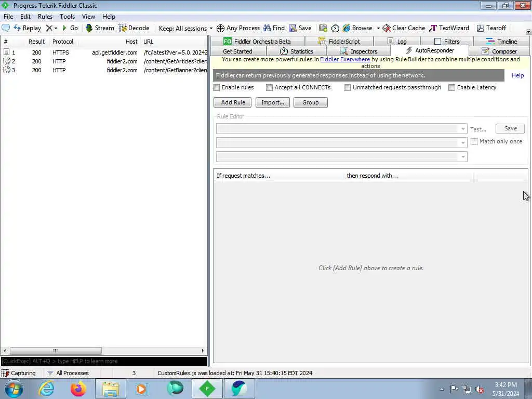Select session 3 GetBanner request
The width and height of the screenshot is (532, 399).
[x=104, y=70]
